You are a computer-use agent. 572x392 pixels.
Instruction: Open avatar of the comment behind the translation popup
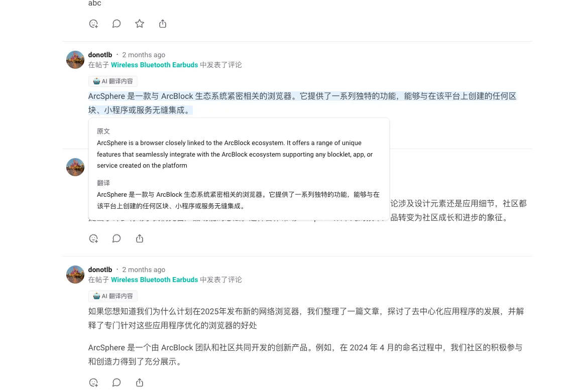(75, 167)
